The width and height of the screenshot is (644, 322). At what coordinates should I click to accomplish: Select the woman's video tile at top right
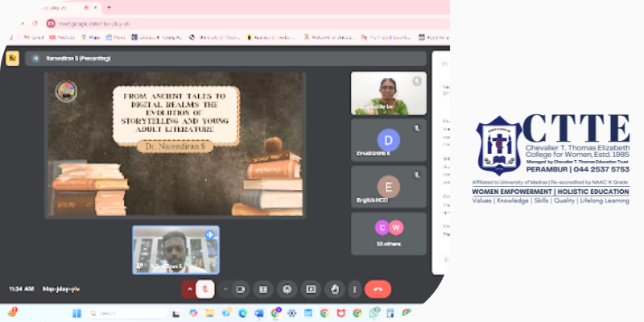tap(389, 93)
